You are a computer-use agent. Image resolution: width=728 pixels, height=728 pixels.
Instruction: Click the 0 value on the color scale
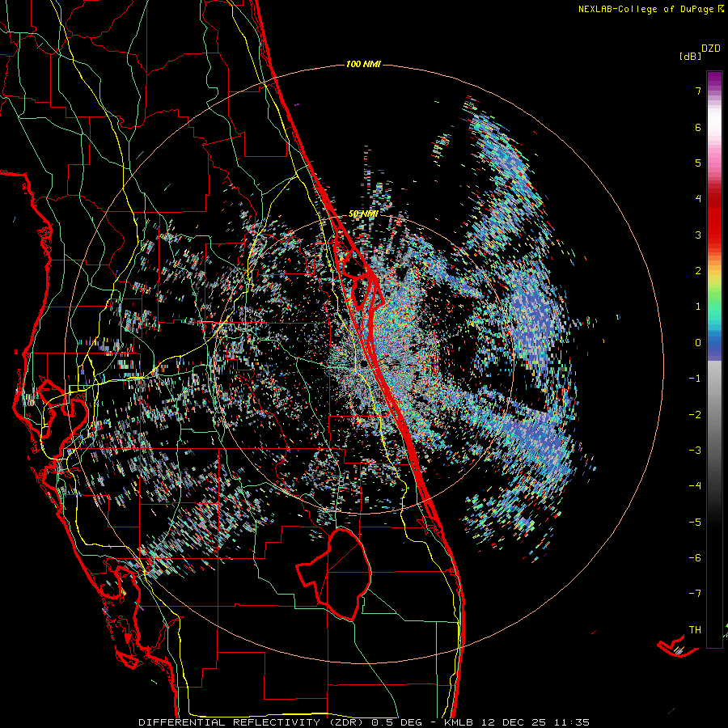[x=698, y=343]
